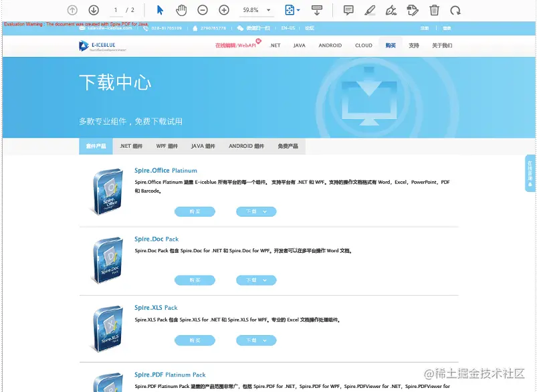Select the arrow cursor selection tool
The image size is (537, 392).
(160, 10)
